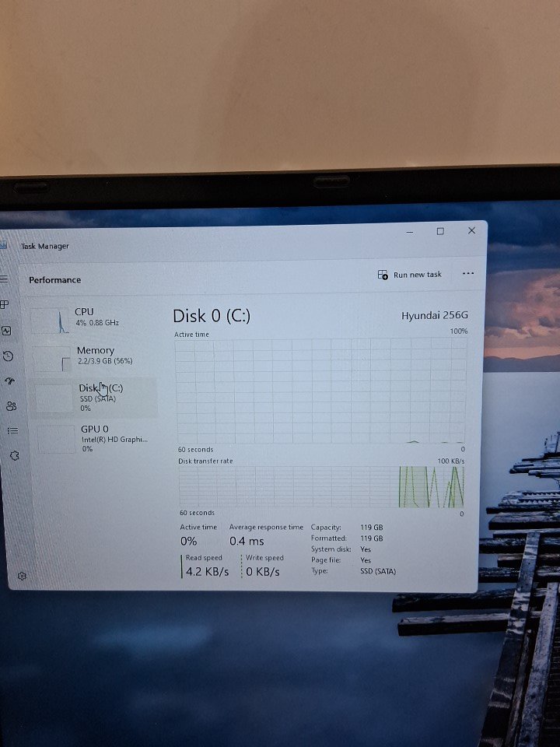Expand the hamburger navigation menu
Viewport: 560px width, 747px height.
pyautogui.click(x=4, y=279)
